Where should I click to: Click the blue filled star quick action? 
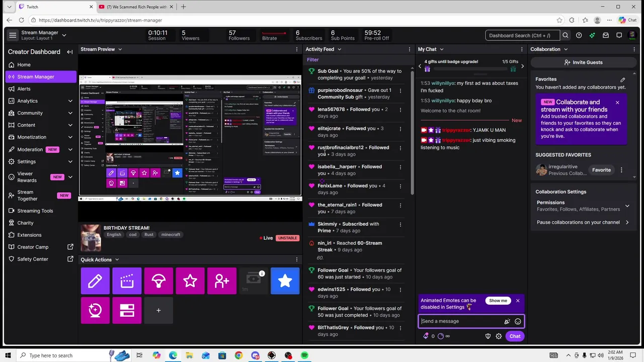[285, 281]
